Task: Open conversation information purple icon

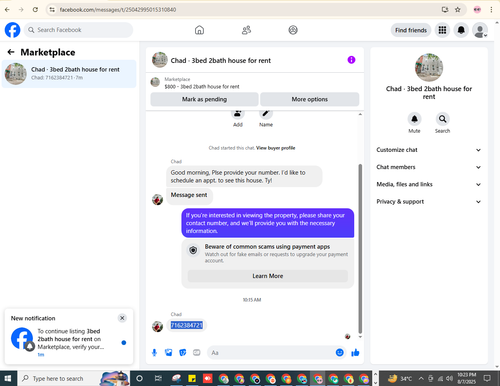Action: 351,60
